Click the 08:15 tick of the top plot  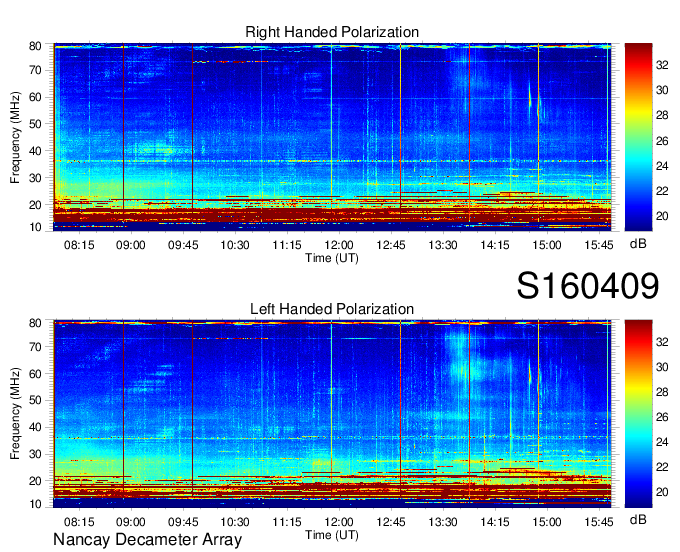tap(79, 245)
